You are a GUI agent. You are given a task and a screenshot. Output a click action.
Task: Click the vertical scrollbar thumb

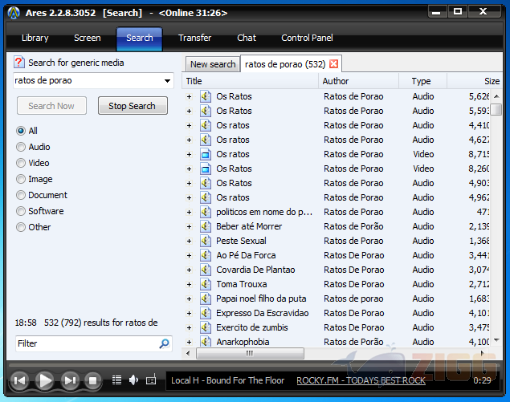point(497,109)
